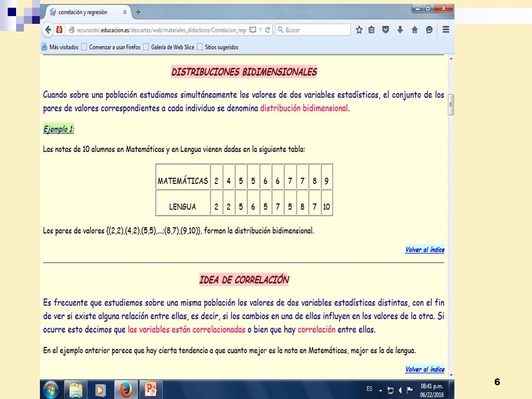This screenshot has width=532, height=399.
Task: Open File Explorer from taskbar
Action: (x=76, y=390)
